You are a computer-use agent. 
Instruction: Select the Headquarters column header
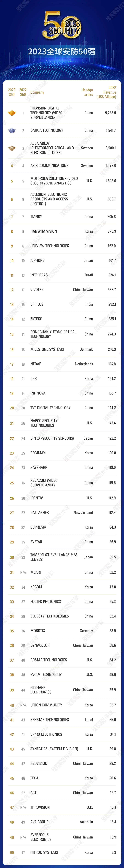[x=87, y=92]
